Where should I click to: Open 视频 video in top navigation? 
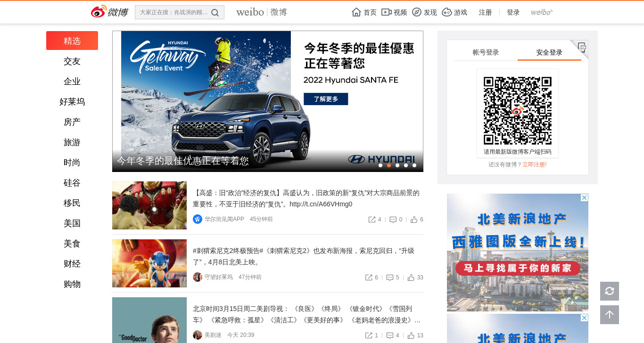[394, 12]
